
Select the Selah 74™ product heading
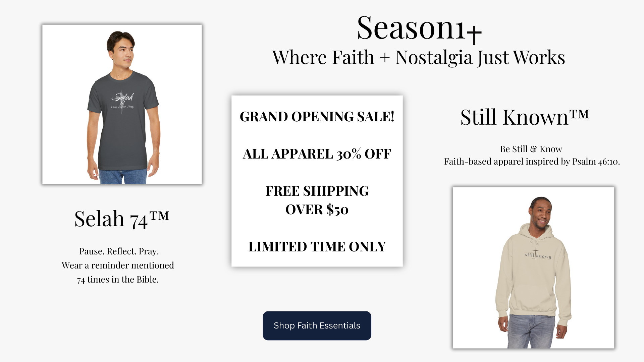[121, 219]
